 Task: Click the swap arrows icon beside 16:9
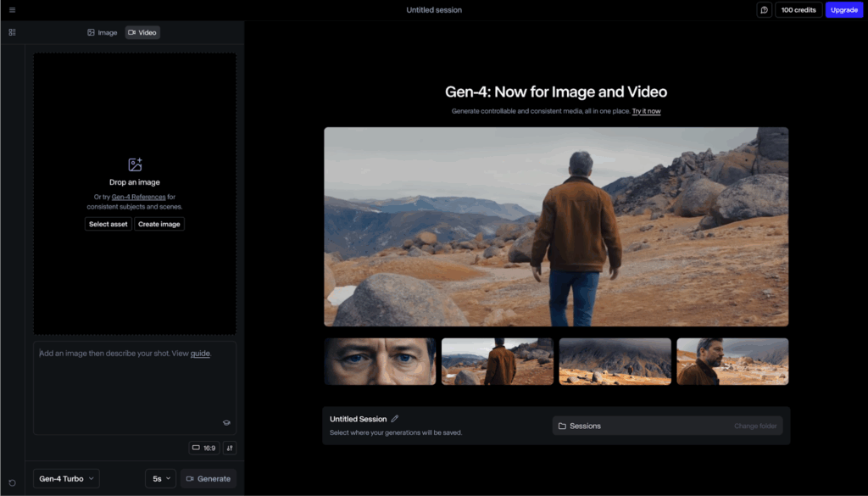230,448
